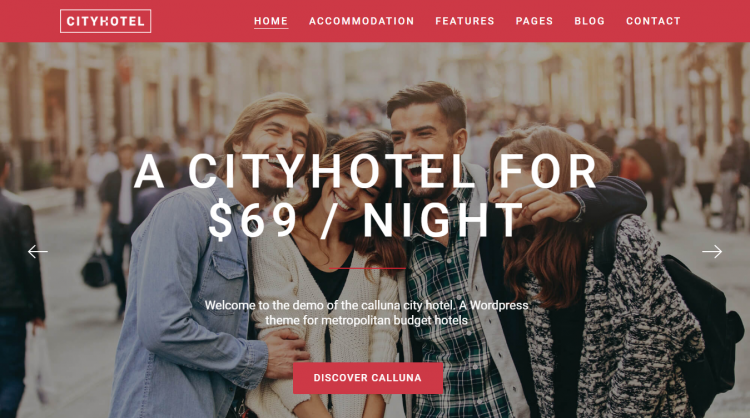Click the welcome description paragraph

[366, 312]
